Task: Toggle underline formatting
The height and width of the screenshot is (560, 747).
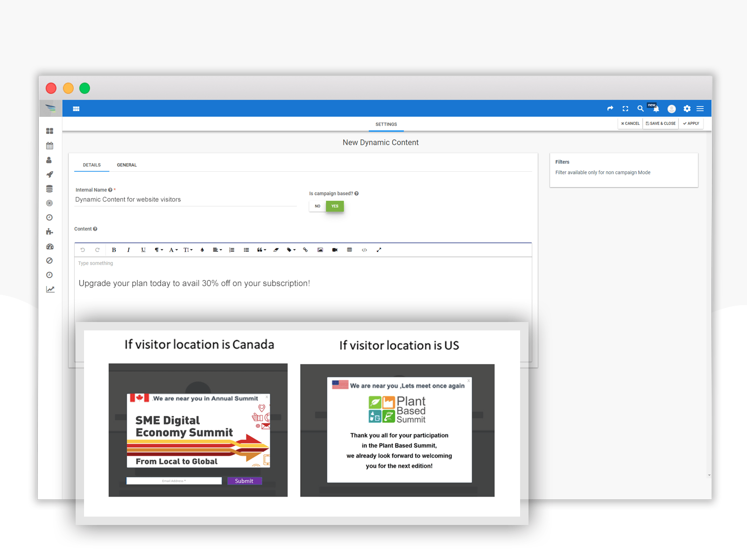Action: pyautogui.click(x=143, y=250)
